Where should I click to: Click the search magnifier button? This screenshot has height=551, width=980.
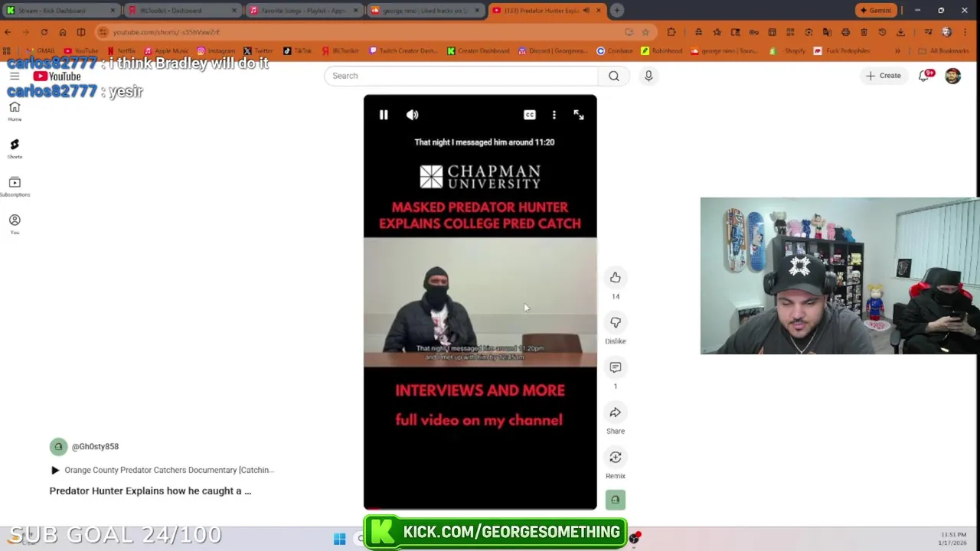pyautogui.click(x=614, y=76)
